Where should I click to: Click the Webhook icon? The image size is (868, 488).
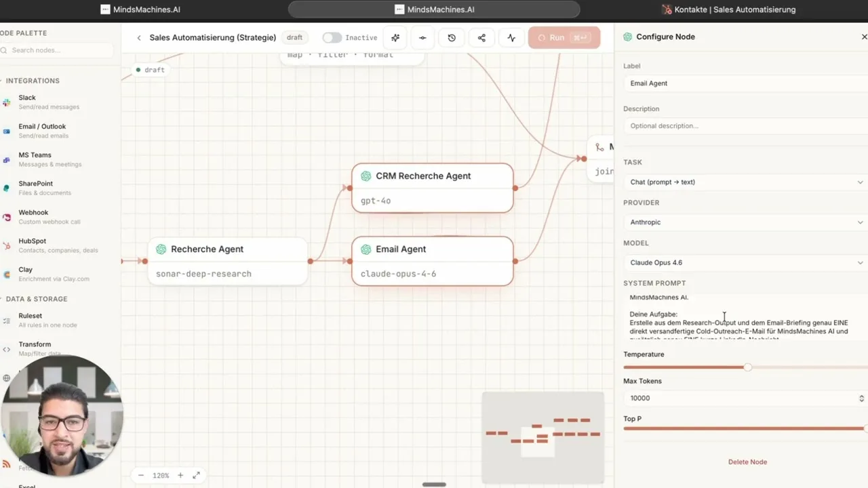tap(7, 217)
